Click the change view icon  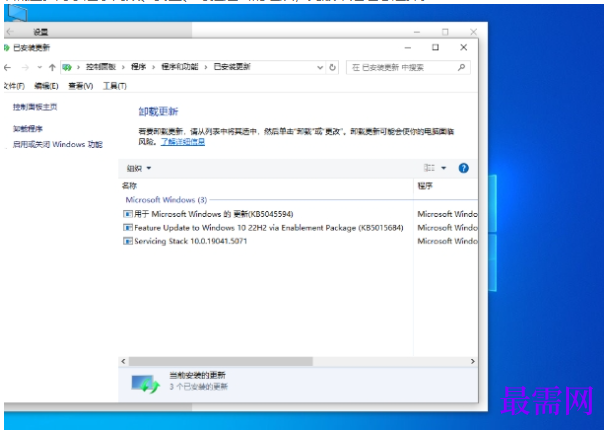click(429, 168)
